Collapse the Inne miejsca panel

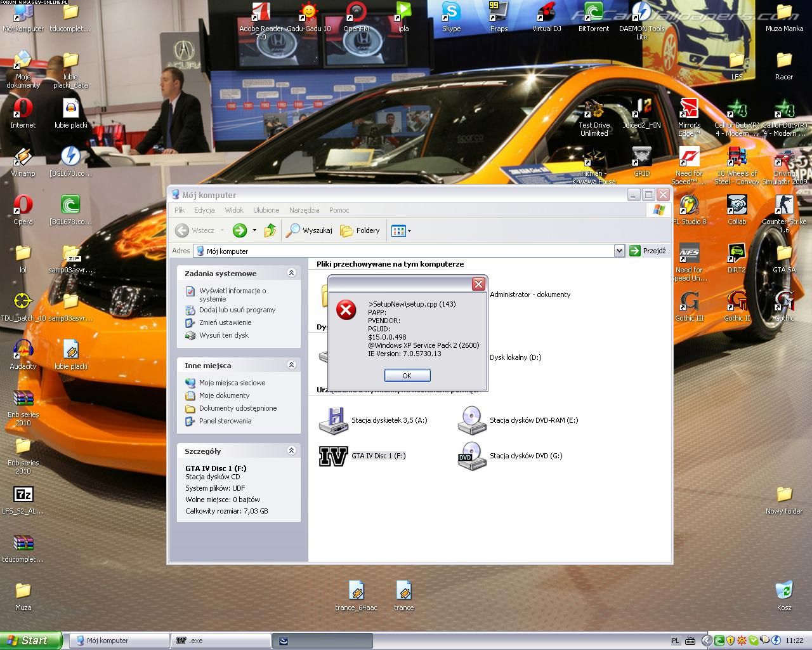click(x=292, y=365)
